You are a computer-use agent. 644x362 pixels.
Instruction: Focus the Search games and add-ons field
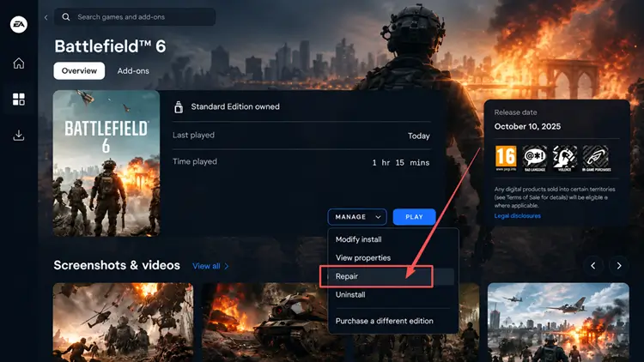(135, 17)
